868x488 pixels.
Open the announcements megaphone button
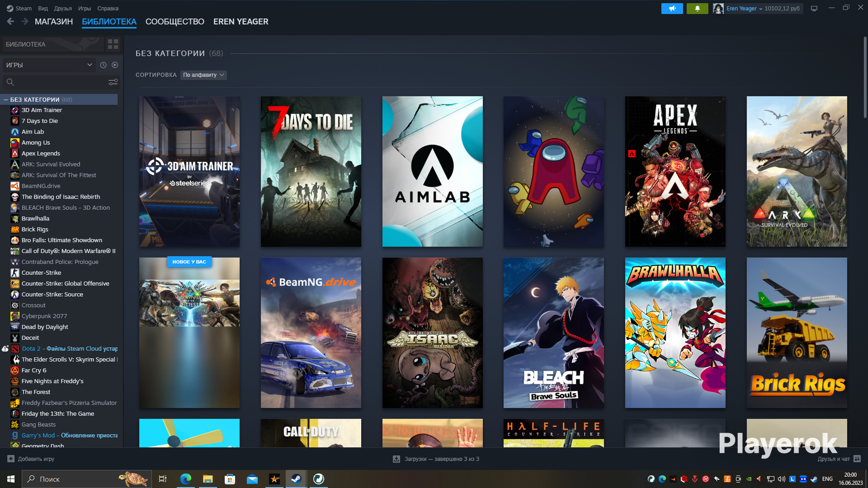point(672,8)
